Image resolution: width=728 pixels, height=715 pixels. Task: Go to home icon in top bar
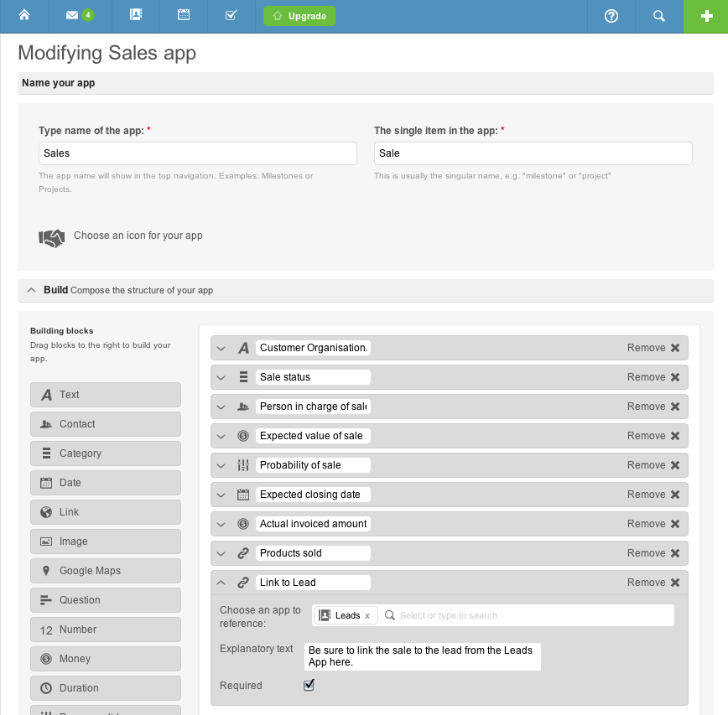24,16
